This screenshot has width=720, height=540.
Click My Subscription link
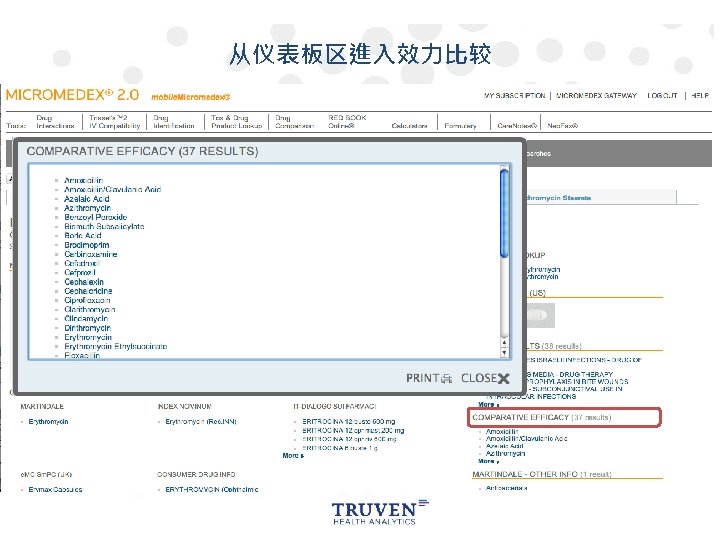click(514, 96)
